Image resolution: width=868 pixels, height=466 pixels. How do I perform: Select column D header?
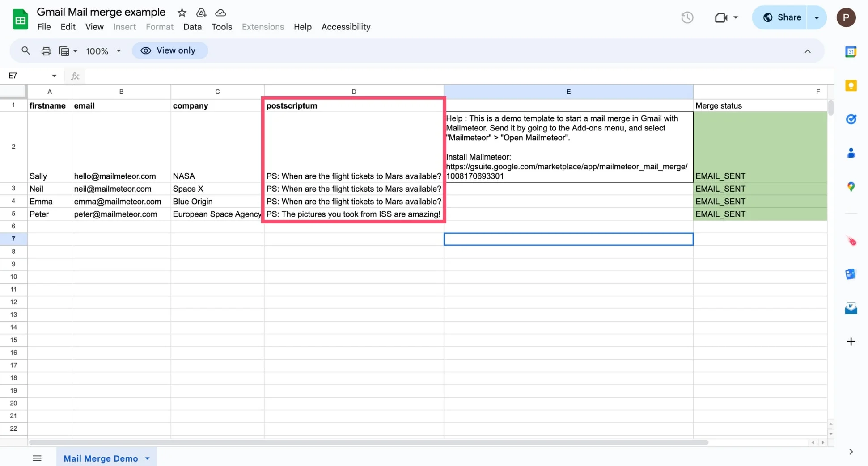tap(354, 92)
